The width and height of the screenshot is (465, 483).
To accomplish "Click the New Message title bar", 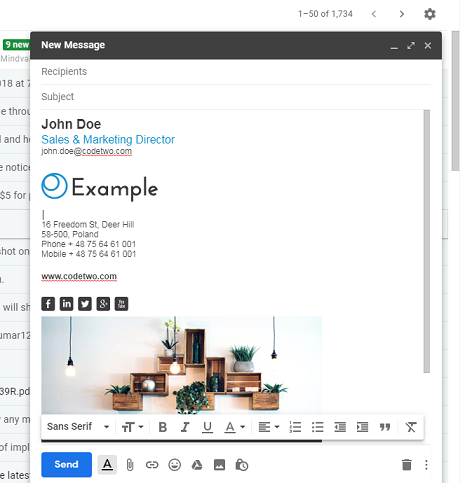I will tap(236, 45).
